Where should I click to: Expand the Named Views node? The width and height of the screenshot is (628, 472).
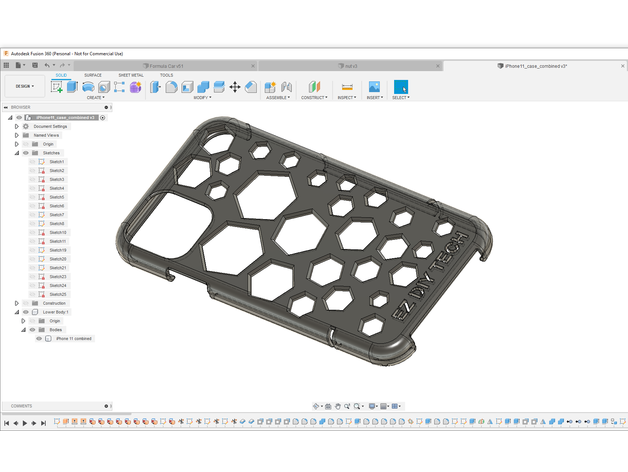pos(17,135)
